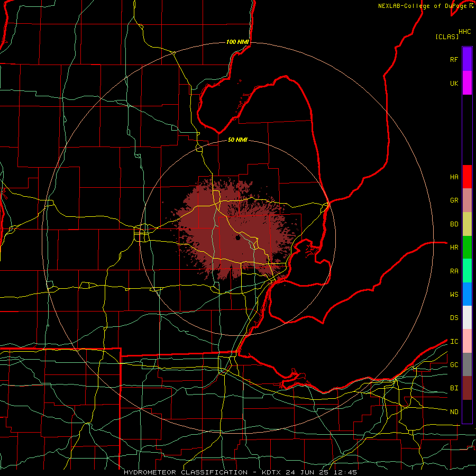476x476 pixels.
Task: Click the KDTX radar site identifier
Action: pos(271,472)
